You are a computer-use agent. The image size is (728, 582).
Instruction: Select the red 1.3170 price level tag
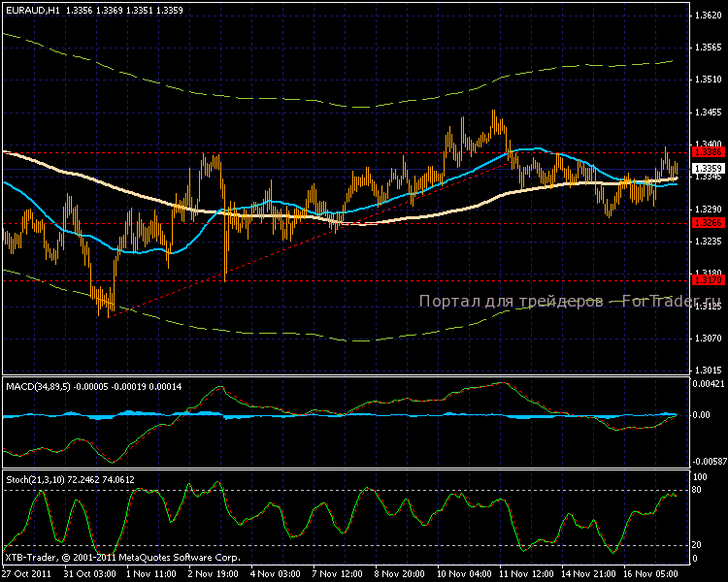pos(706,279)
